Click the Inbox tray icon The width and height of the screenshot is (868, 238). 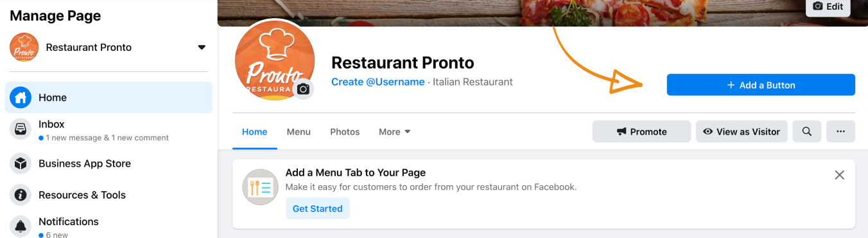point(21,129)
